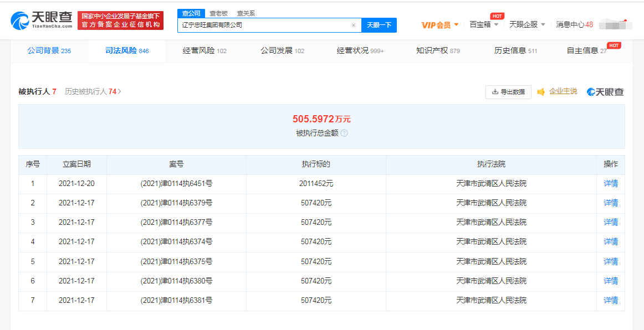
Task: Open 详情 for case 执6381号
Action: tap(611, 300)
